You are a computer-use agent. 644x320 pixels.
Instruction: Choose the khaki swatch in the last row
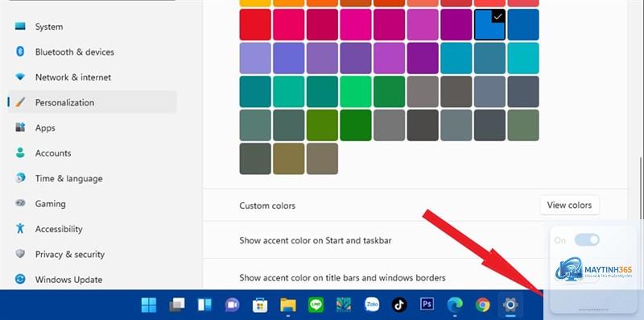point(289,159)
